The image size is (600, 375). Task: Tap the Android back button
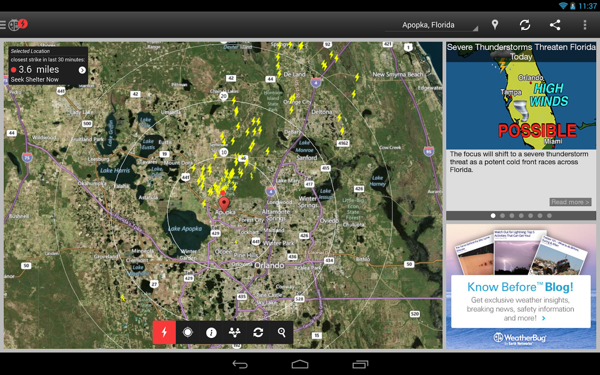pos(240,364)
